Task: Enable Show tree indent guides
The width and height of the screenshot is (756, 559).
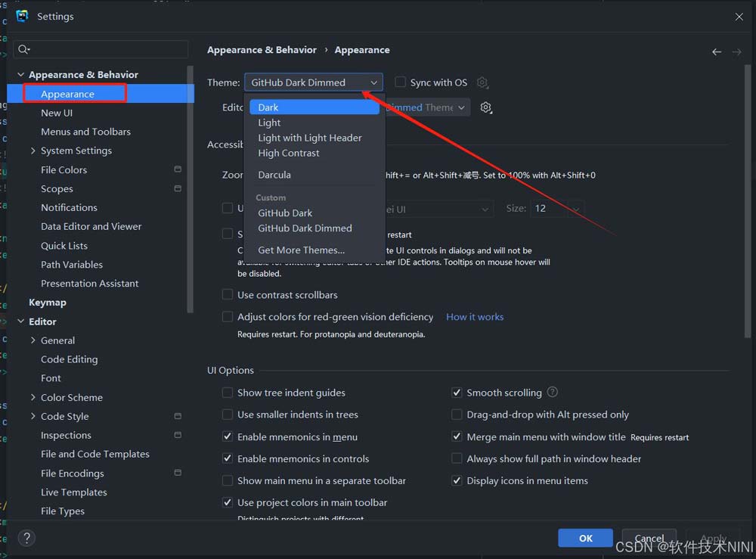Action: pyautogui.click(x=228, y=393)
